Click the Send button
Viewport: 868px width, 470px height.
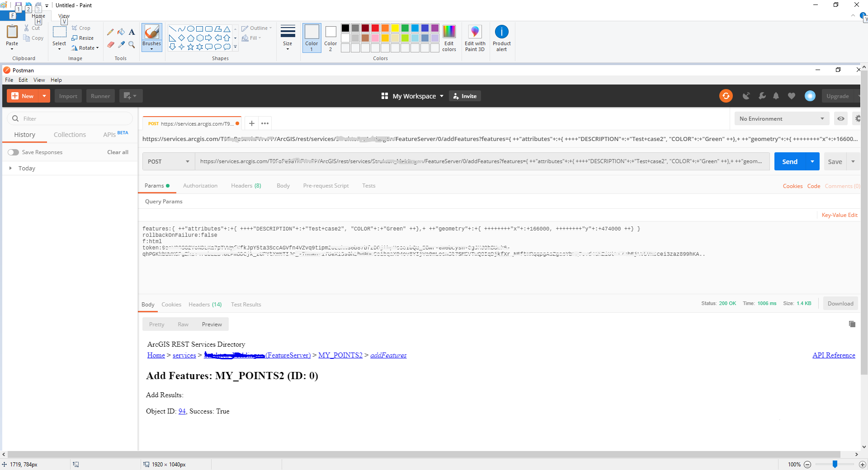790,161
